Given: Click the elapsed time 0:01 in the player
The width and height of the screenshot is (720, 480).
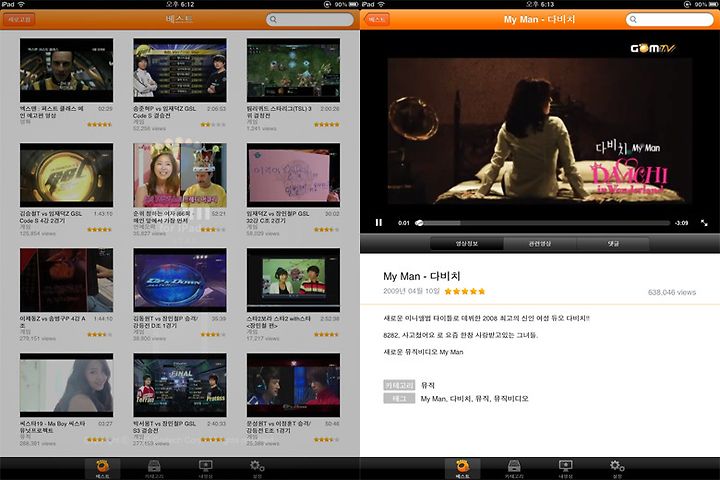Looking at the screenshot, I should [x=404, y=223].
